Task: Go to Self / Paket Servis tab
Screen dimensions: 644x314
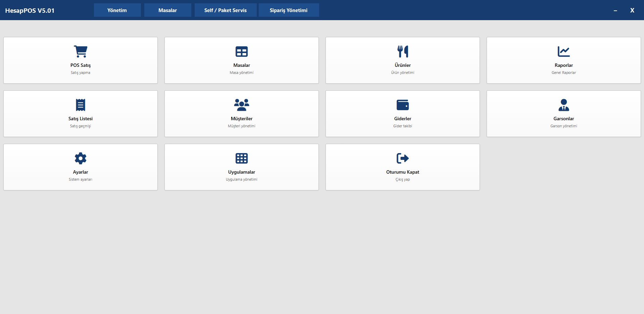Action: (226, 10)
